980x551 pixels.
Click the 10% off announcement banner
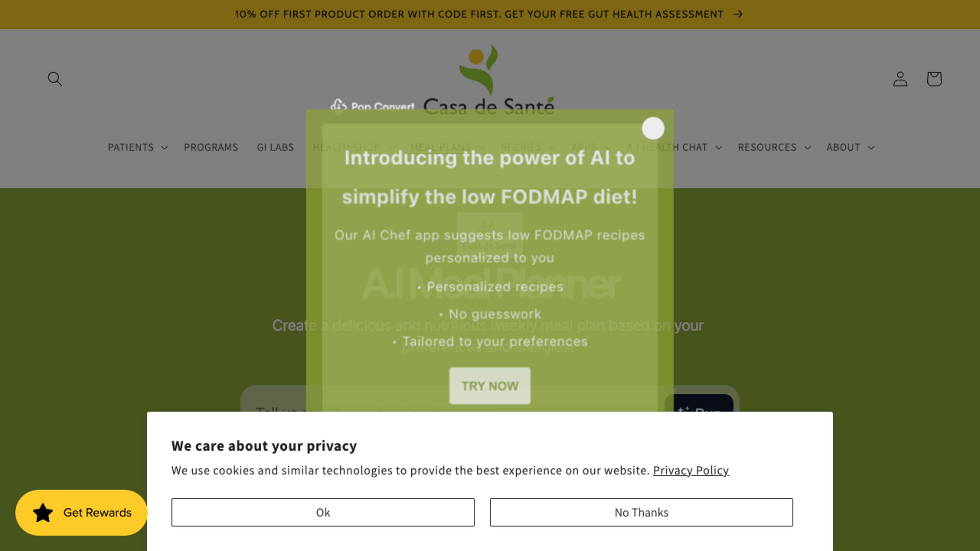tap(490, 14)
